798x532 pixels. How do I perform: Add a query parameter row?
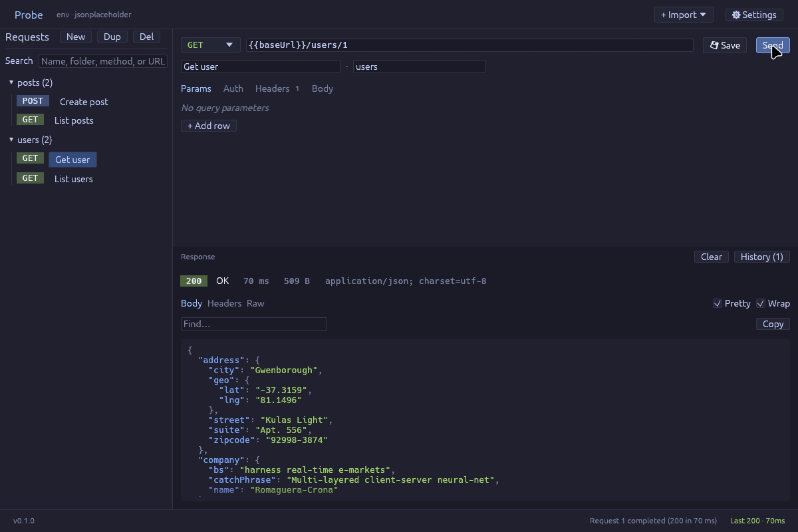[209, 126]
